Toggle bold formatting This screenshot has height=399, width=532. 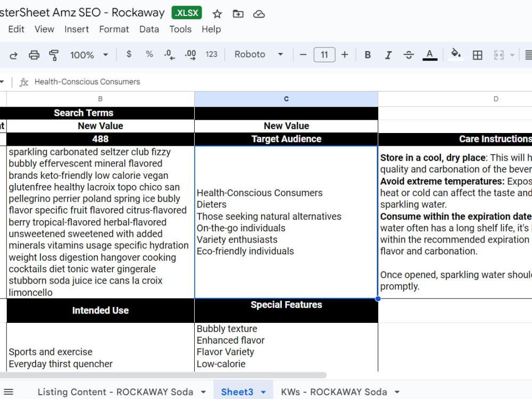(368, 55)
